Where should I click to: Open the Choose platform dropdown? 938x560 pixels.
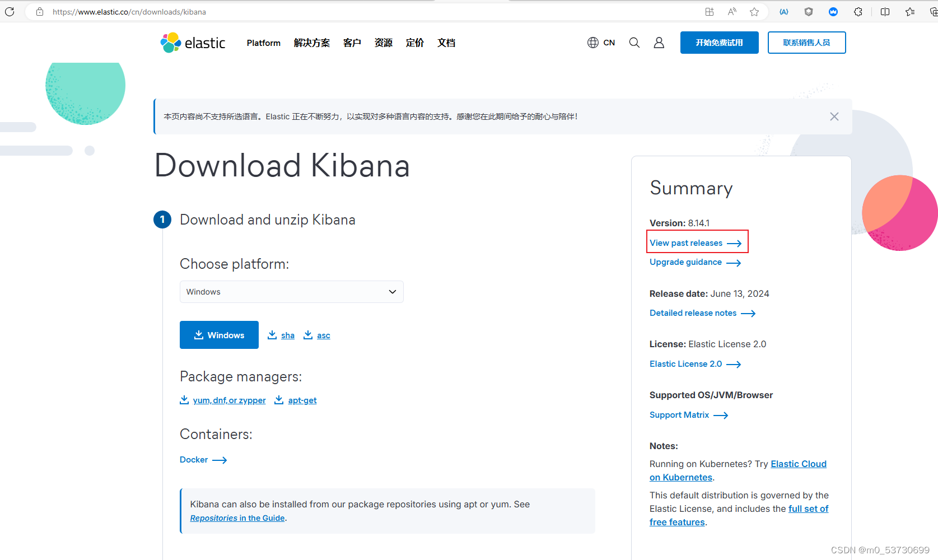tap(291, 291)
